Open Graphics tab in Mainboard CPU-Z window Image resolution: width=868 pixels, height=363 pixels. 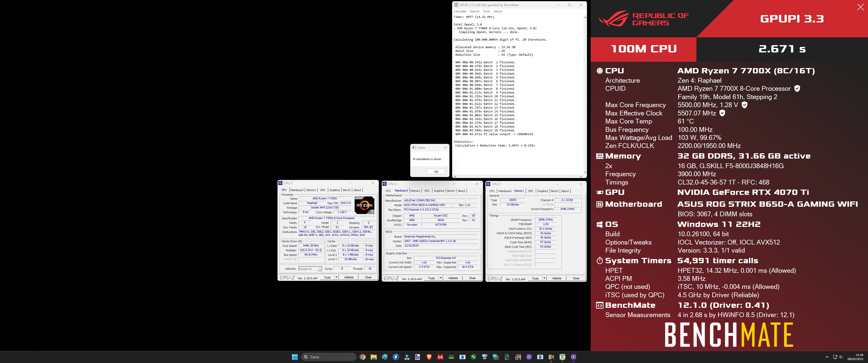pos(439,191)
